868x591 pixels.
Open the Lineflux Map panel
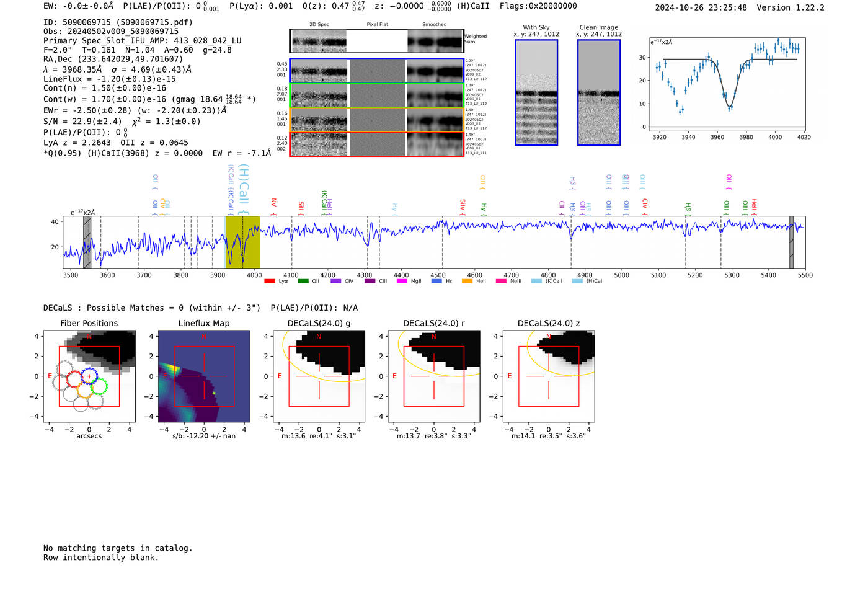click(204, 376)
